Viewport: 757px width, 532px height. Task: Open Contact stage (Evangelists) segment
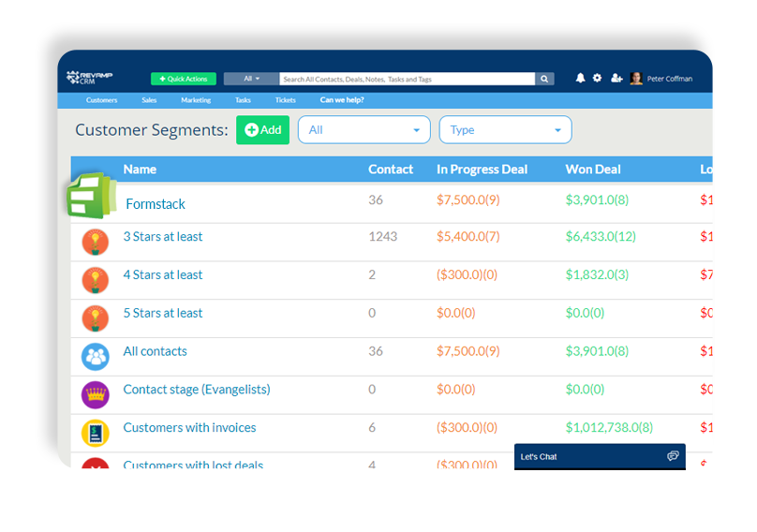(197, 390)
